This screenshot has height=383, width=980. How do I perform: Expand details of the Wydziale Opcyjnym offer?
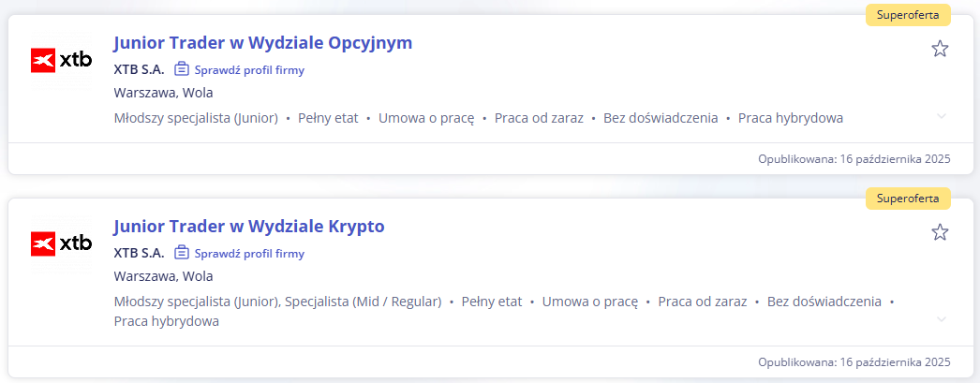click(x=942, y=116)
